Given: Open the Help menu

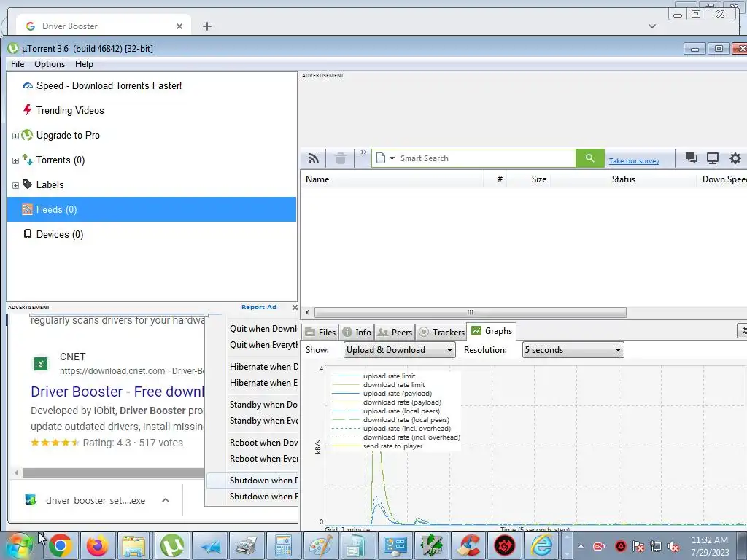Looking at the screenshot, I should point(84,64).
